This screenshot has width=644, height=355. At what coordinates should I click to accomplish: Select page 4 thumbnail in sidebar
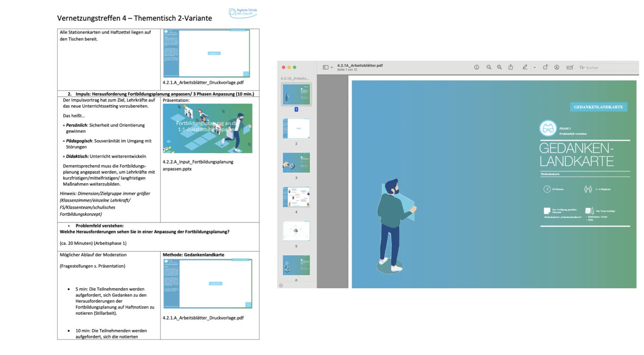[296, 197]
